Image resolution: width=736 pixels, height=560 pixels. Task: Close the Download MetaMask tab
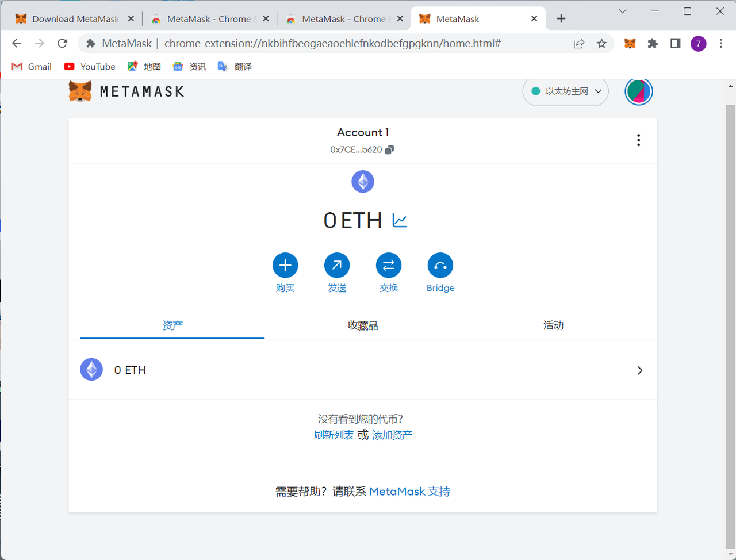point(131,19)
